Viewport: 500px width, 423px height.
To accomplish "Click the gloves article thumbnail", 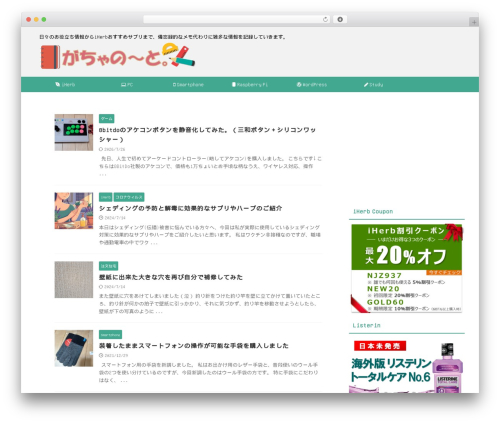I will click(x=74, y=348).
